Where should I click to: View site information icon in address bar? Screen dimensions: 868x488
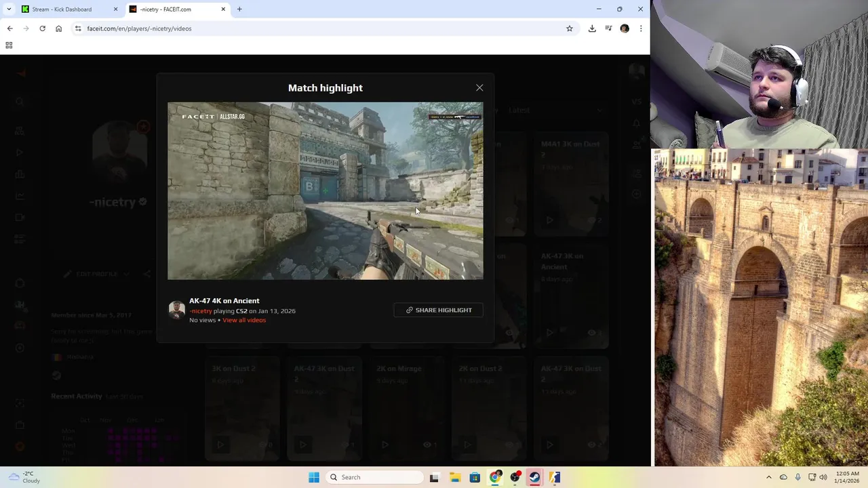click(78, 28)
